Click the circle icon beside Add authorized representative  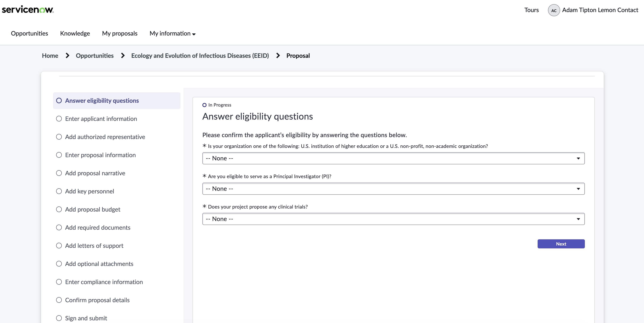point(59,137)
